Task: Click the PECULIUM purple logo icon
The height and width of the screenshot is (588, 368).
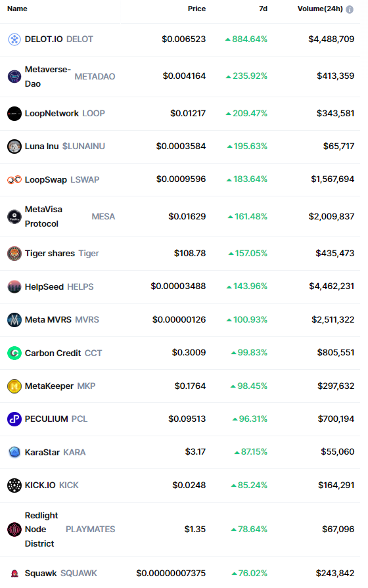Action: 14,419
